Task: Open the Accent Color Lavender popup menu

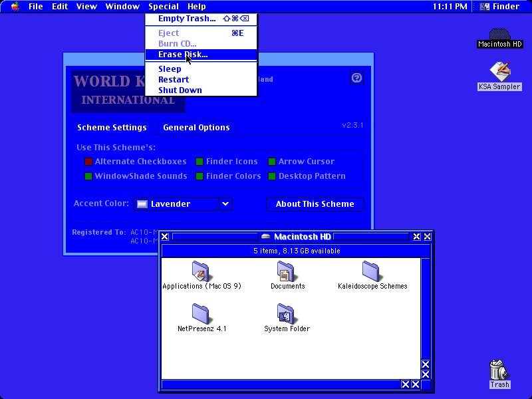Action: tap(182, 204)
